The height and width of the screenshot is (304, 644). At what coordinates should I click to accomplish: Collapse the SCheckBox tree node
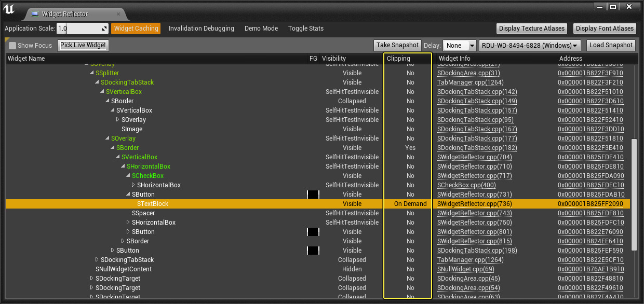click(128, 176)
